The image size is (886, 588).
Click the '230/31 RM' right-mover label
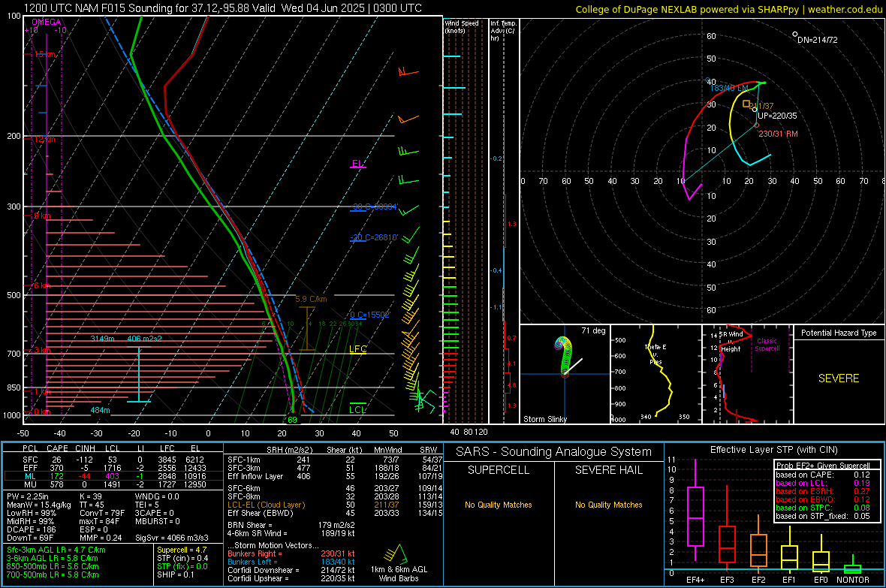(778, 134)
